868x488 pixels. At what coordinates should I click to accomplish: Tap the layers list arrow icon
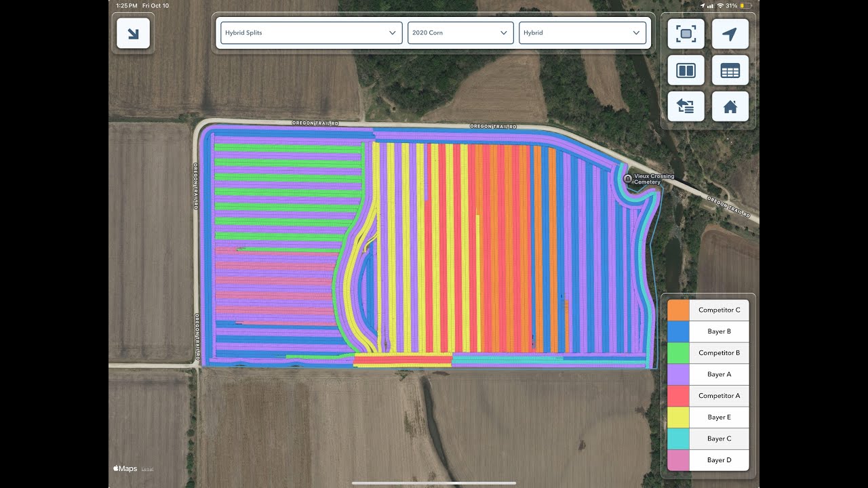[686, 106]
